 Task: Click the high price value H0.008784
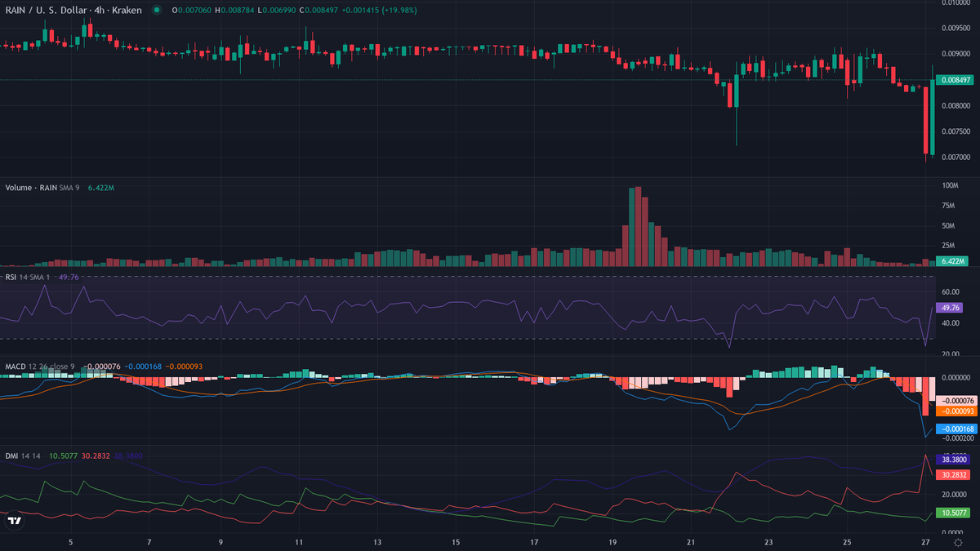[233, 11]
